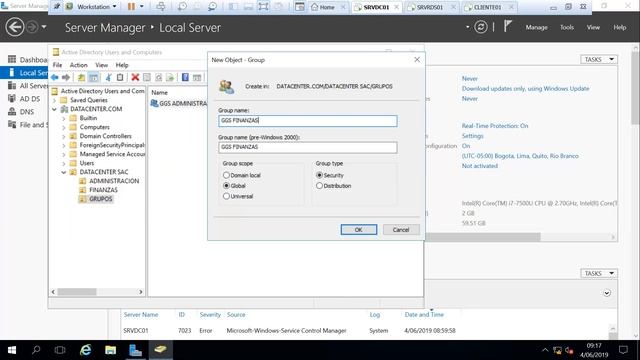The image size is (640, 360).
Task: Select Global group scope
Action: click(x=226, y=186)
